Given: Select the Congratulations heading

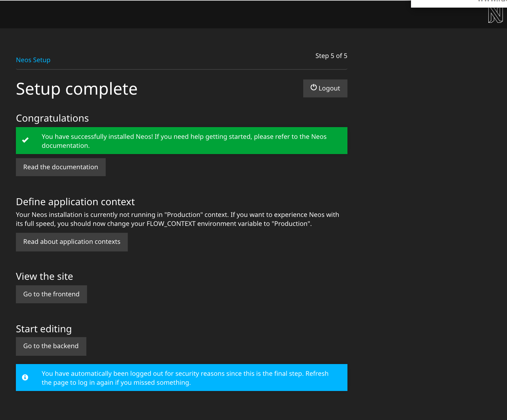Looking at the screenshot, I should coord(52,118).
